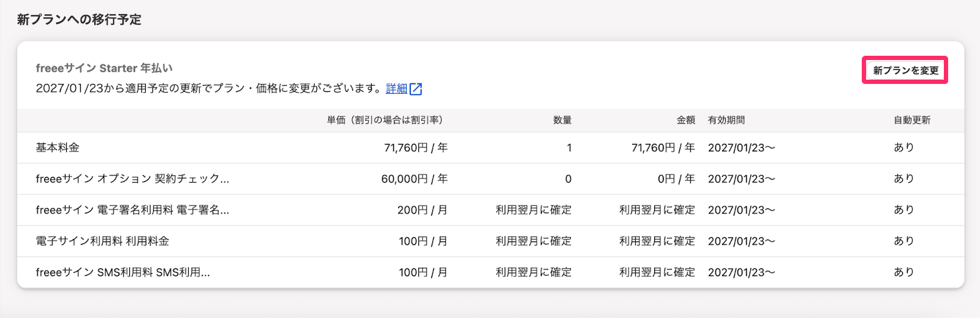Viewport: 980px width, 318px height.
Task: Click the 0円 / 年 amount cell
Action: (x=677, y=179)
